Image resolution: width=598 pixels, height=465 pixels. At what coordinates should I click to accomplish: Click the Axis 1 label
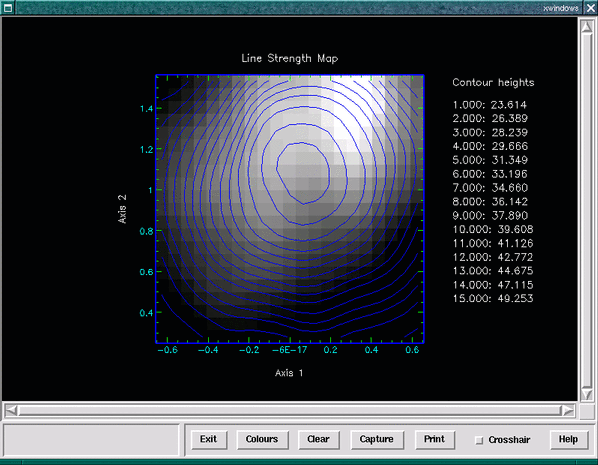(289, 373)
